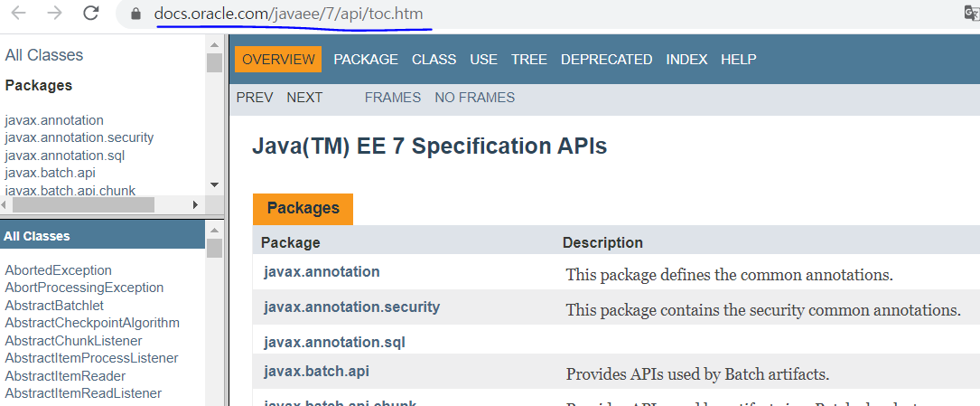Open the USE navigation item
Viewport: 980px width, 406px height.
pyautogui.click(x=484, y=60)
